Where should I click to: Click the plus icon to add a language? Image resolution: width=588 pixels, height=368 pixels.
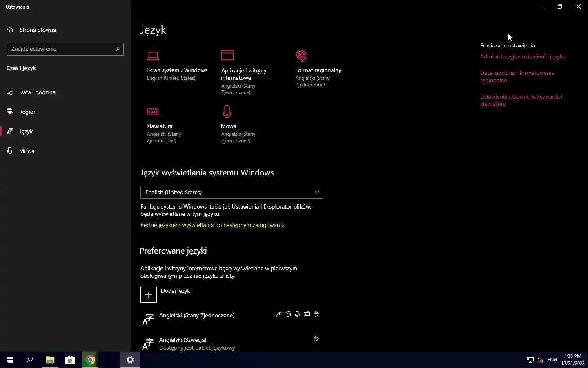click(149, 295)
